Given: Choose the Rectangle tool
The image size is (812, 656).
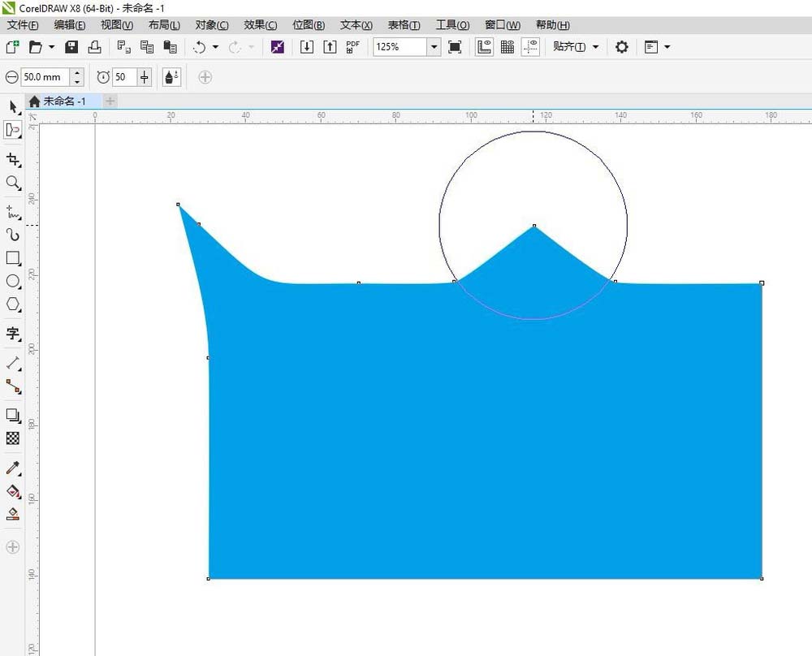Looking at the screenshot, I should pos(13,258).
